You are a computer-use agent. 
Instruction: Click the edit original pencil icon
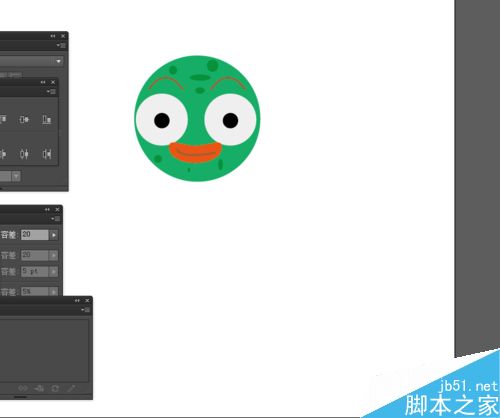click(x=71, y=388)
